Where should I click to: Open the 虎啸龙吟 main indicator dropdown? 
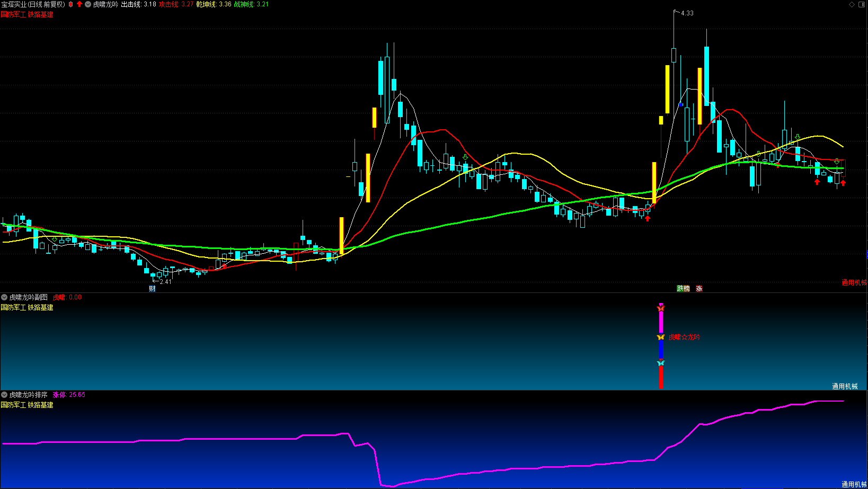pos(88,4)
